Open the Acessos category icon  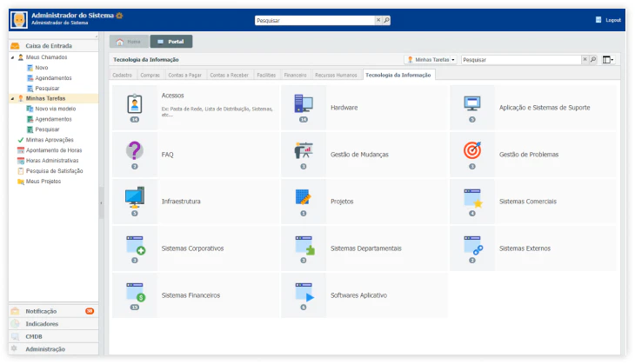click(x=135, y=104)
